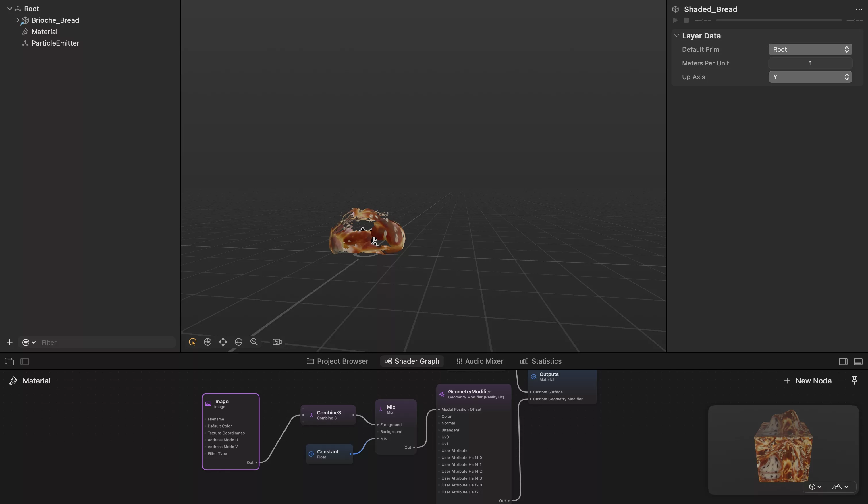Open the Up Axis dropdown
The image size is (868, 504).
pos(810,77)
